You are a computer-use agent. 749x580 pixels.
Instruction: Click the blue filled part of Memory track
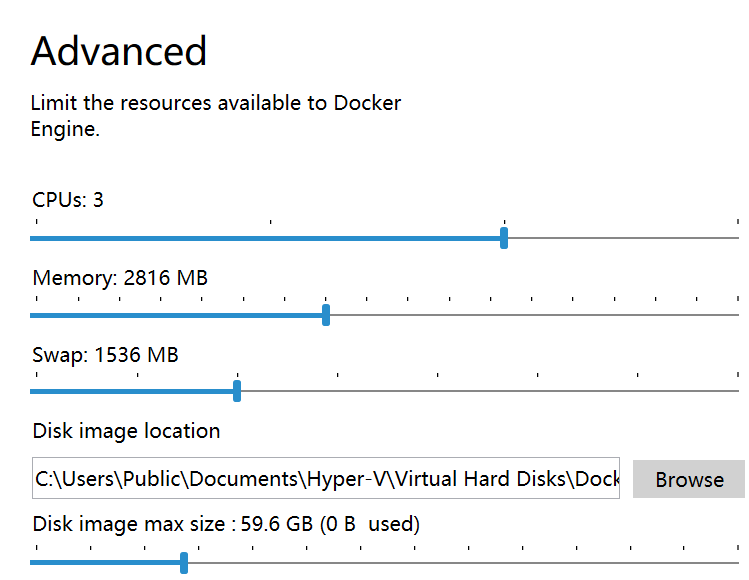(x=180, y=315)
